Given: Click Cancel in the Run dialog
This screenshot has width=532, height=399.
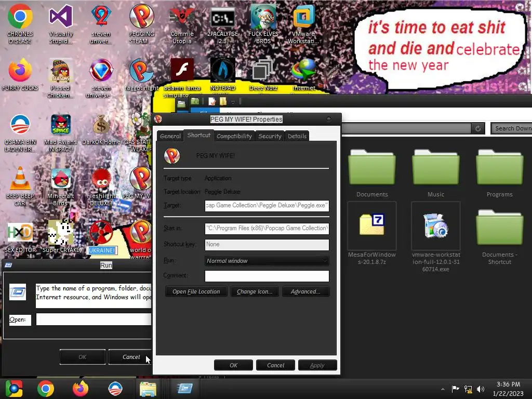Looking at the screenshot, I should (x=131, y=357).
